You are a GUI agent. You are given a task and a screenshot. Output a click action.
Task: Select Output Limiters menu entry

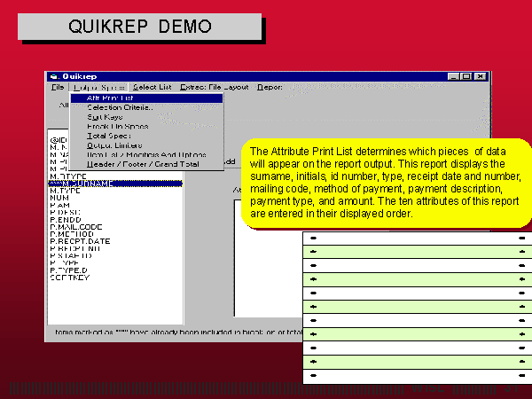(x=113, y=145)
